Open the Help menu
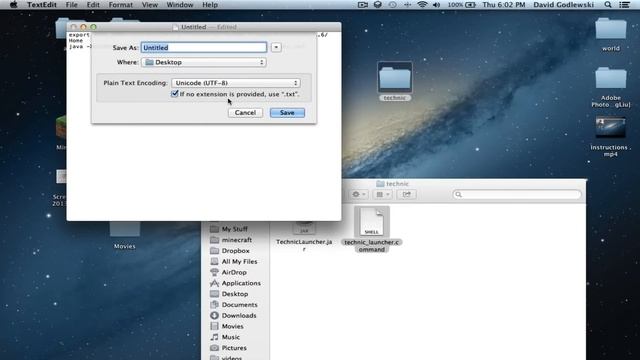 [x=210, y=5]
